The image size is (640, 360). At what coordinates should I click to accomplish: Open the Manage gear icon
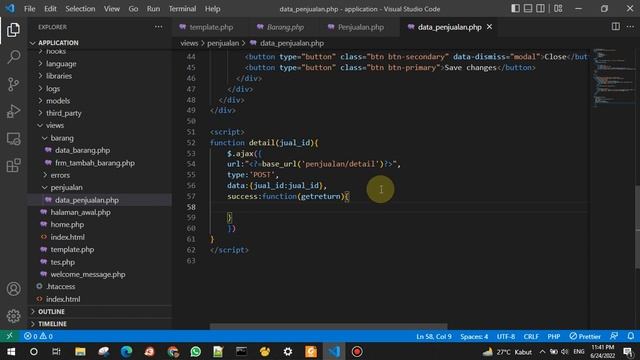(x=13, y=316)
